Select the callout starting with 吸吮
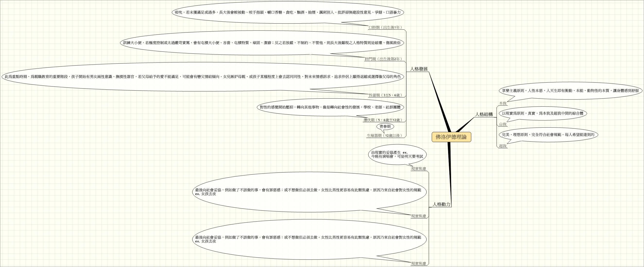The height and width of the screenshot is (267, 644). point(287,12)
